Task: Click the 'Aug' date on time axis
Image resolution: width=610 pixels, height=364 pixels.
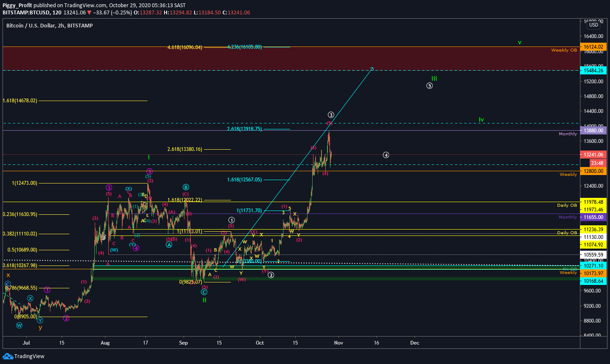Action: 105,343
